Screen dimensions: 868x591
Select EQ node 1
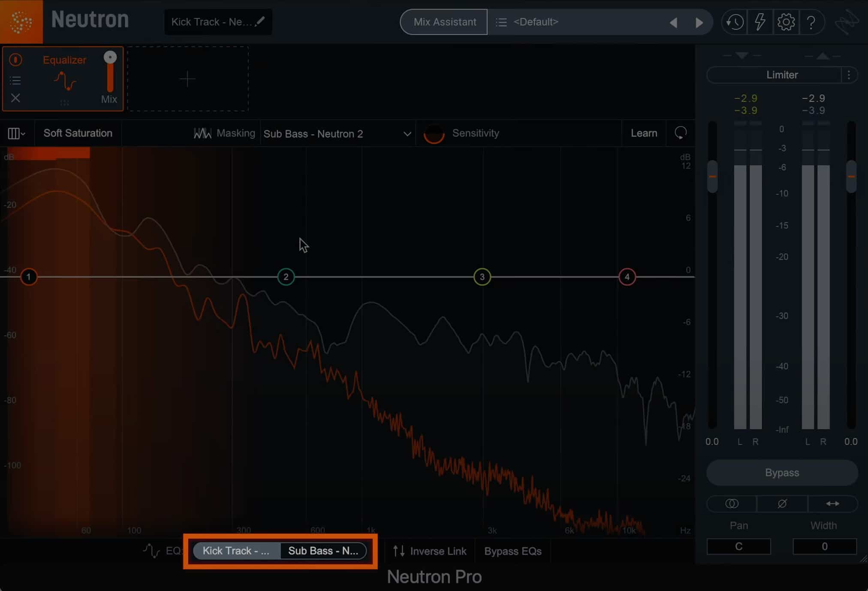coord(29,277)
